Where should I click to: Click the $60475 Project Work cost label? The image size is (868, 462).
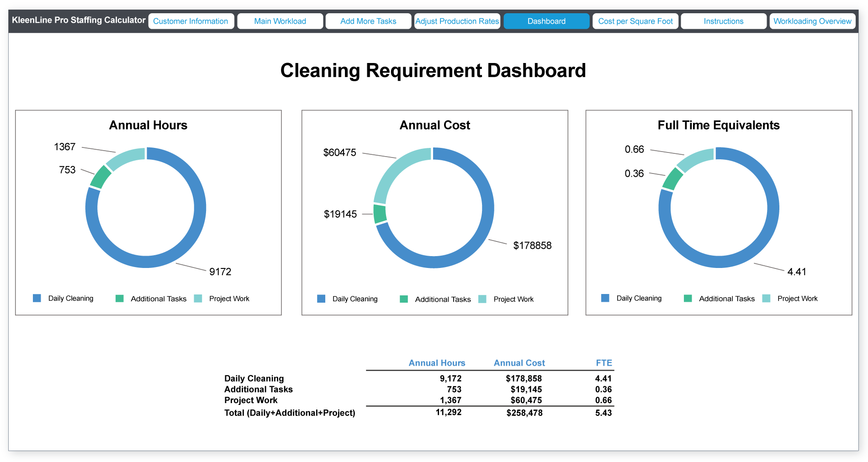click(339, 152)
